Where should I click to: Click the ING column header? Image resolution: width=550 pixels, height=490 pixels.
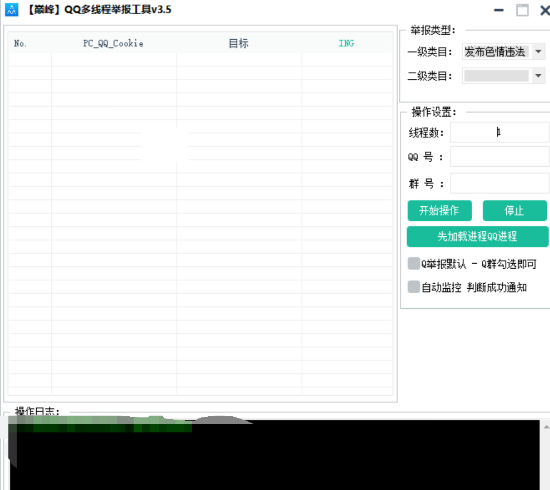347,43
